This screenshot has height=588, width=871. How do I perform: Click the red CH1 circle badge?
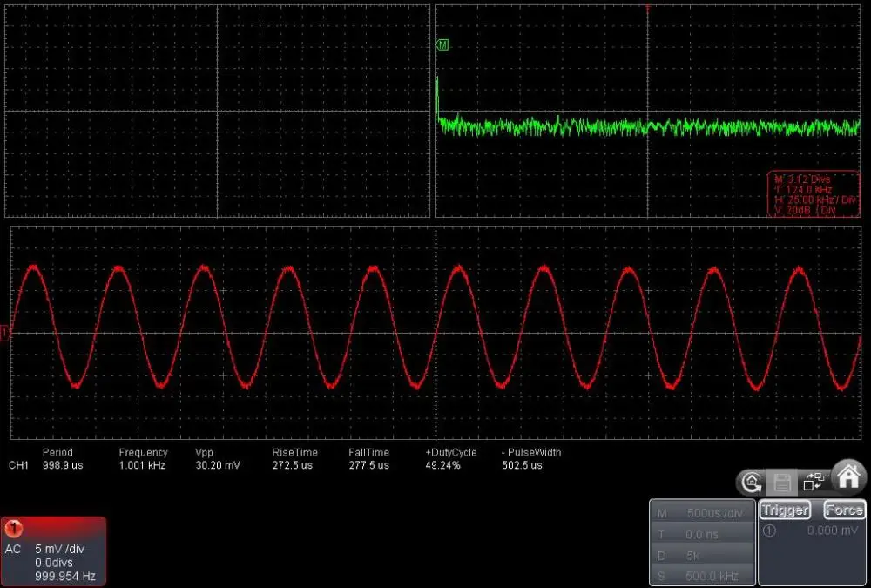13,528
